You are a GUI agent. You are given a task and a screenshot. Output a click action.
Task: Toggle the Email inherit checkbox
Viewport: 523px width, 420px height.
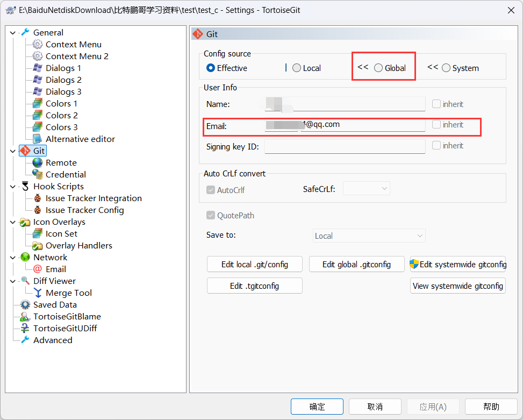436,124
